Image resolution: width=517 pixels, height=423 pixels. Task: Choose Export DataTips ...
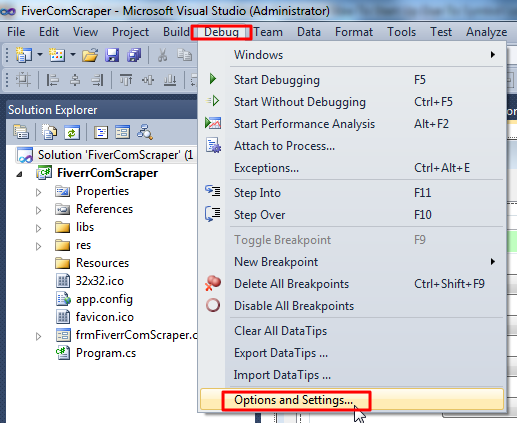click(352, 353)
